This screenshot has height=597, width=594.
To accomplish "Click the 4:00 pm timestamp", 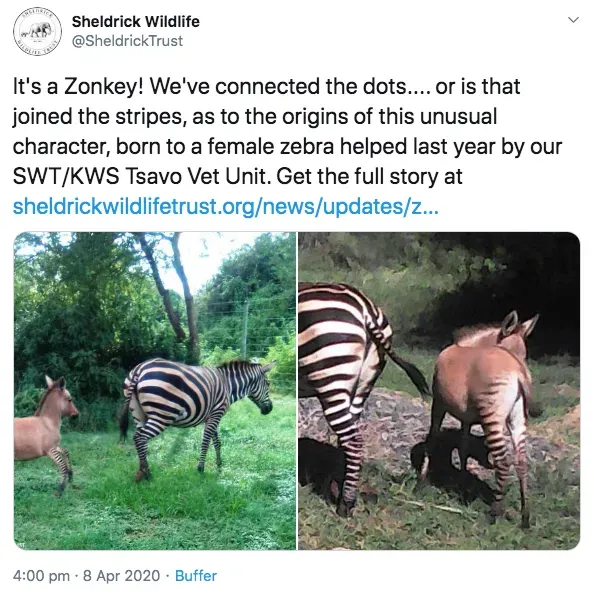I will pos(41,576).
